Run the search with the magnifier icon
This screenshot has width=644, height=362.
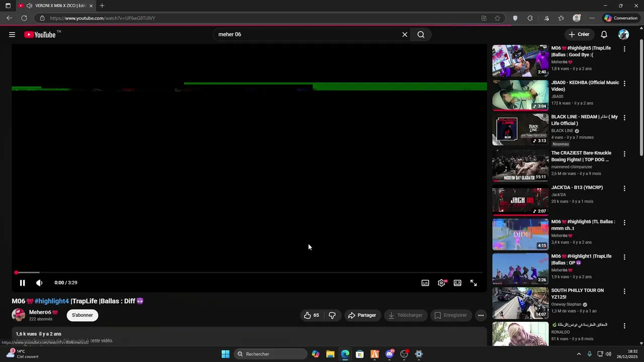tap(421, 35)
